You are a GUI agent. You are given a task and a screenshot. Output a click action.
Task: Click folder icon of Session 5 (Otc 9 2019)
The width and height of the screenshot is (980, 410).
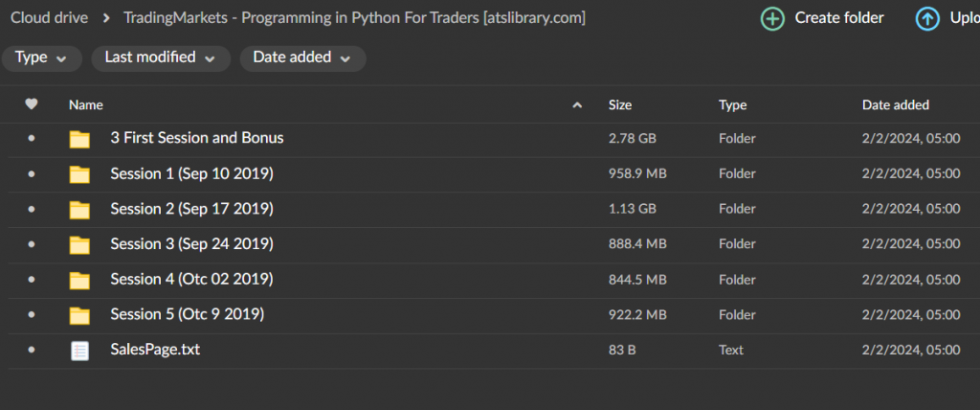coord(79,315)
